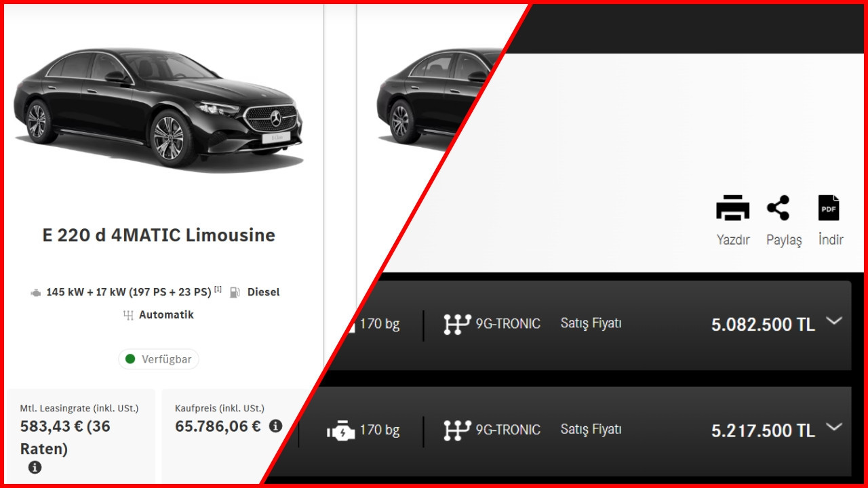Click the footnote [1] next to power specs
Viewport: 868px width, 488px height.
pyautogui.click(x=218, y=289)
